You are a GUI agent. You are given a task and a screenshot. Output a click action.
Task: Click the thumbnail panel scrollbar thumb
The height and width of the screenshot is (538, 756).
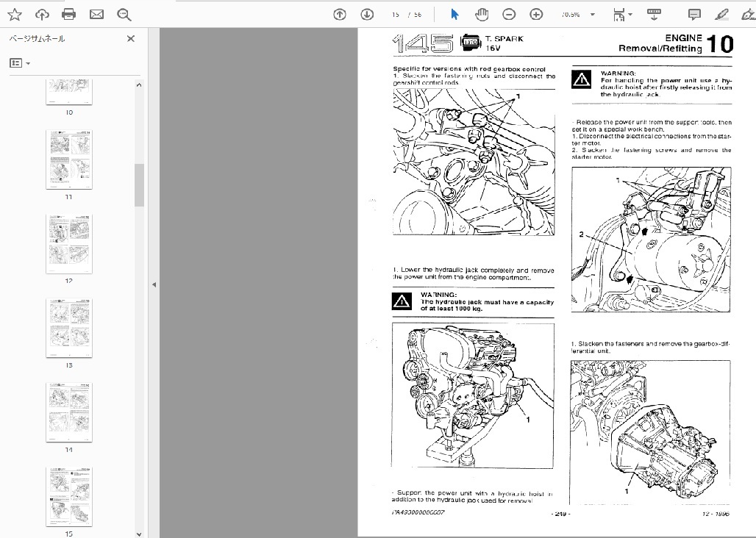[139, 185]
